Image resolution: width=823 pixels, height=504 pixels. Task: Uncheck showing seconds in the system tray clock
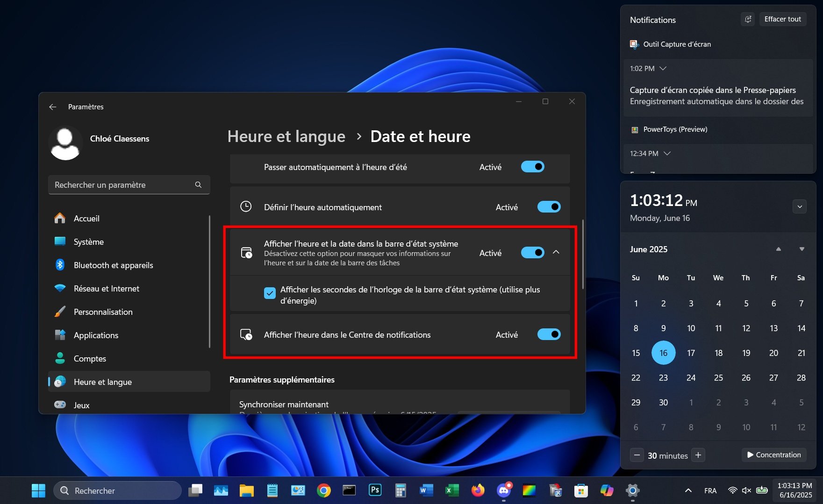[x=270, y=293]
